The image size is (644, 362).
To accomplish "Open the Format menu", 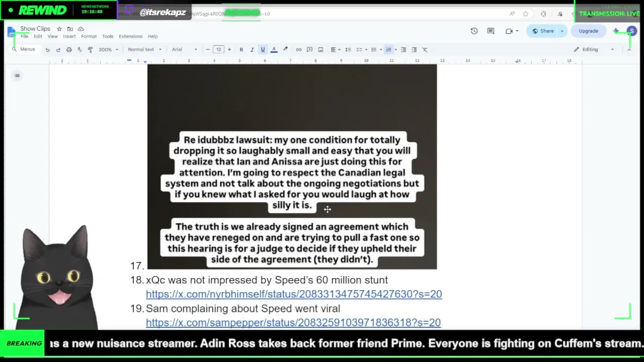I will [x=89, y=36].
